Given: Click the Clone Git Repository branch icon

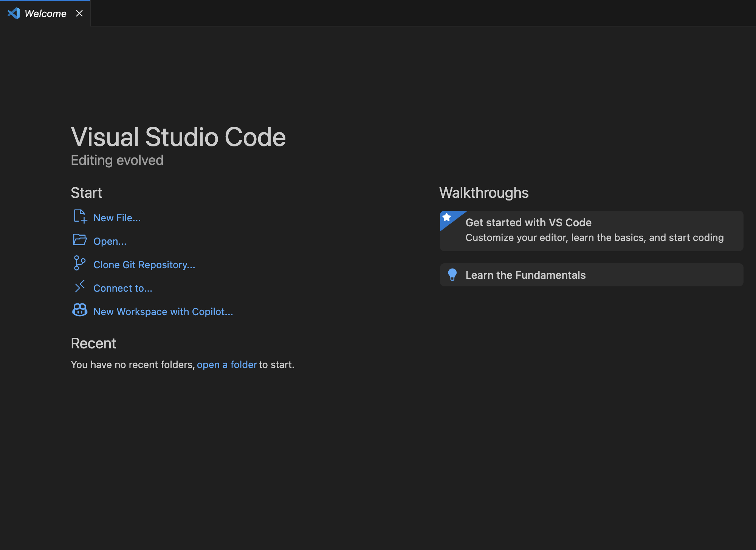Looking at the screenshot, I should tap(79, 263).
